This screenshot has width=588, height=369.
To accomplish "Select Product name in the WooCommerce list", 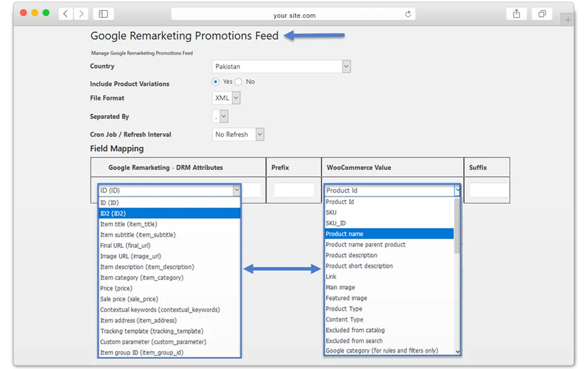I will 389,234.
